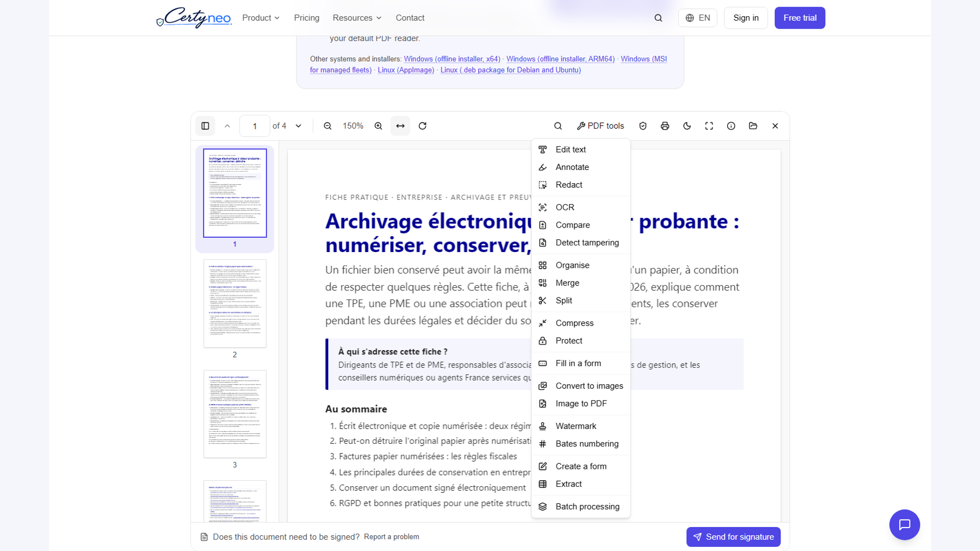Choose Batch processing
The height and width of the screenshot is (551, 980).
click(x=581, y=507)
